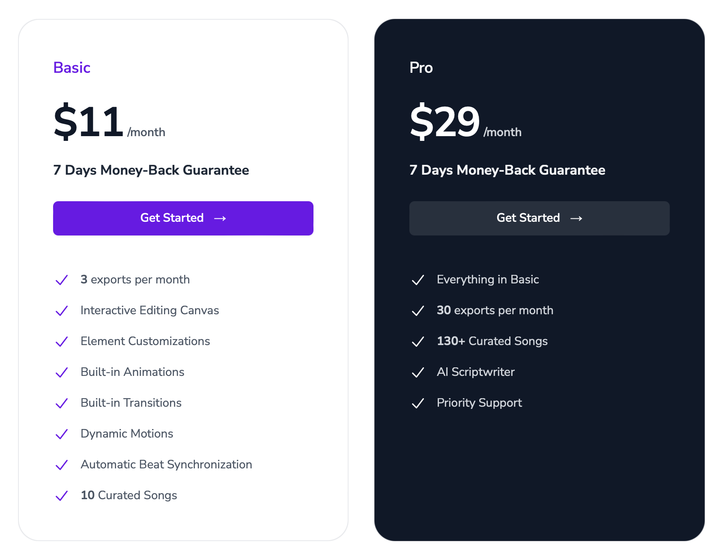Screen dimensions: 728x560
Task: Click checkmark next to 130+ Curated Songs
Action: tap(418, 342)
